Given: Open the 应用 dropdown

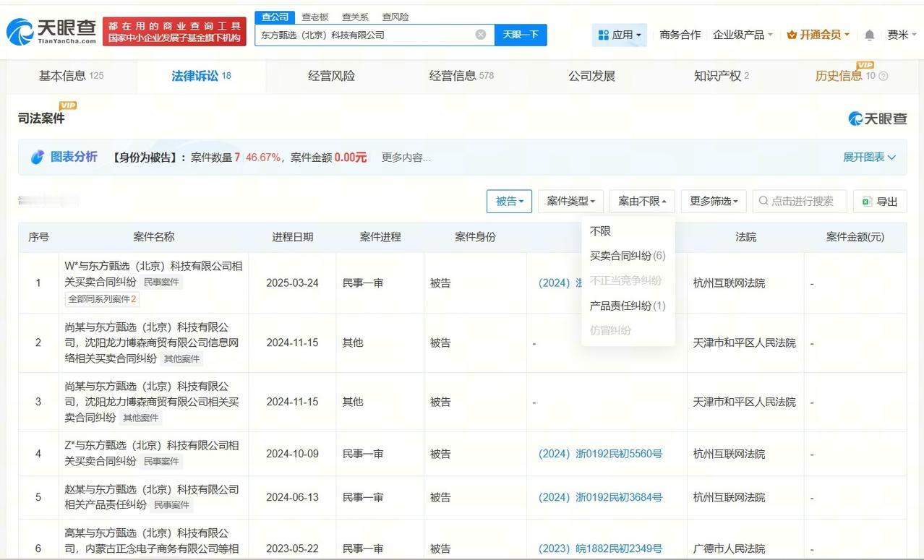Looking at the screenshot, I should tap(620, 35).
